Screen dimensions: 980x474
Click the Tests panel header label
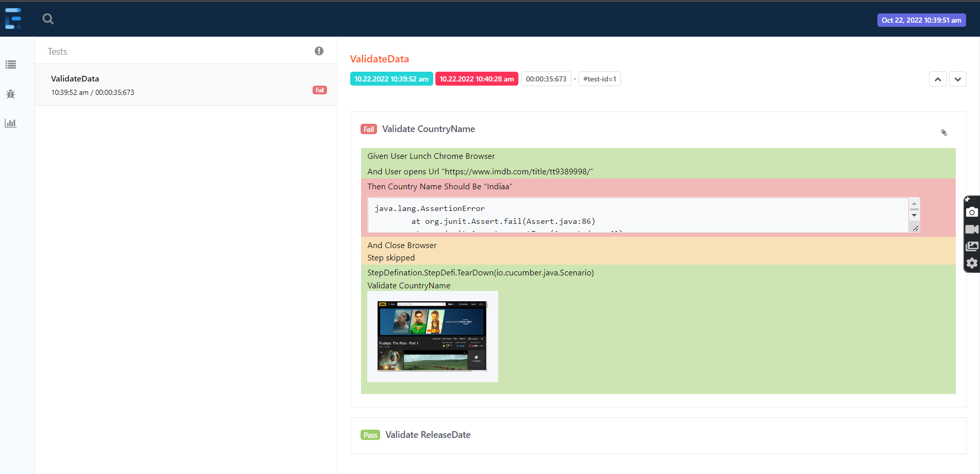[57, 52]
